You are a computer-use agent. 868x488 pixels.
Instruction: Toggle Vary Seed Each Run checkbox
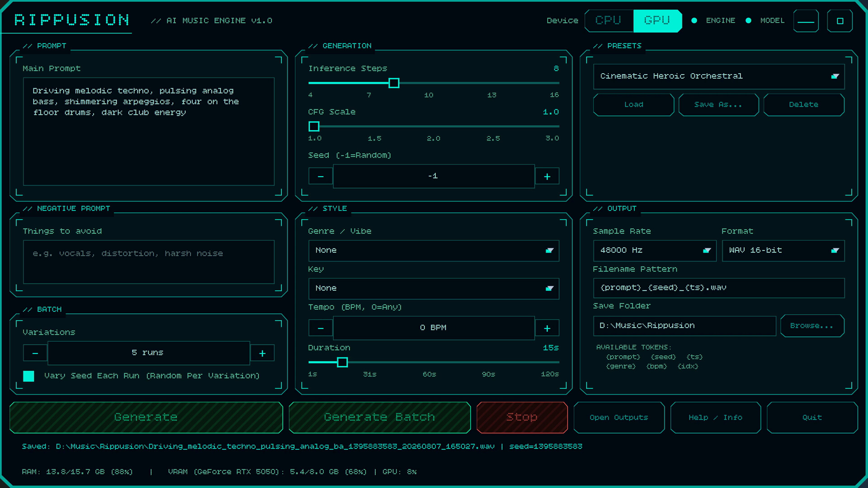click(x=28, y=376)
